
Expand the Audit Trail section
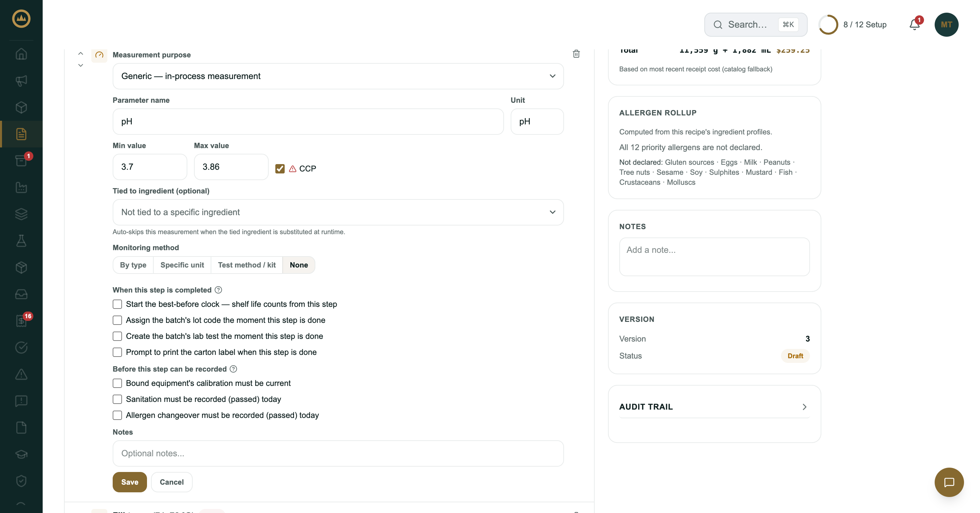[714, 407]
